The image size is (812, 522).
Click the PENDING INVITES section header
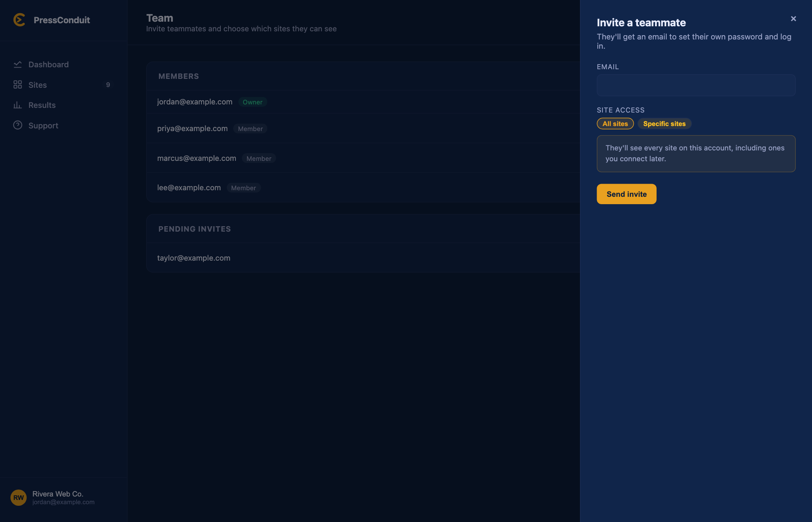tap(194, 229)
